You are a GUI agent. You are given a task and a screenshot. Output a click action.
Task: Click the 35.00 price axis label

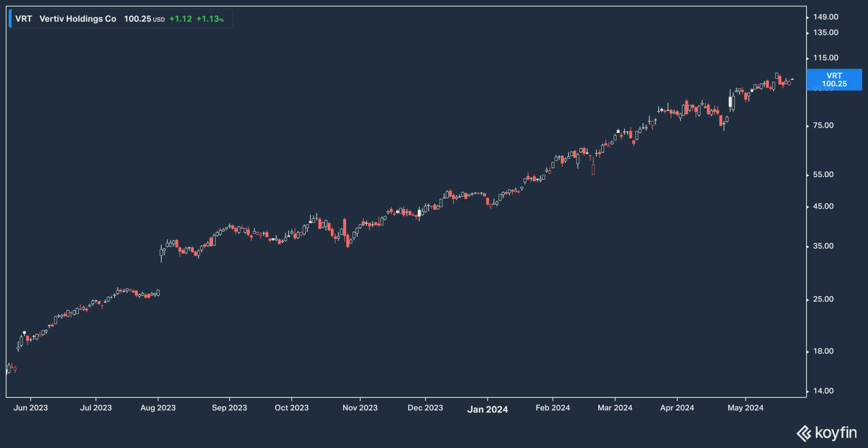[823, 246]
